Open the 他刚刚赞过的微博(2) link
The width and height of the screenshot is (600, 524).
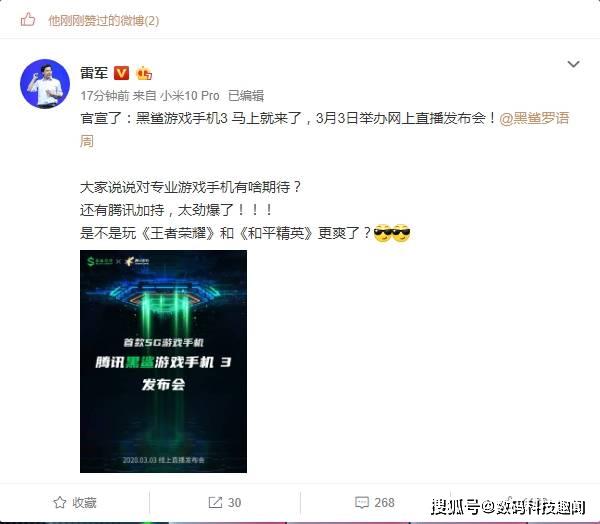point(103,20)
